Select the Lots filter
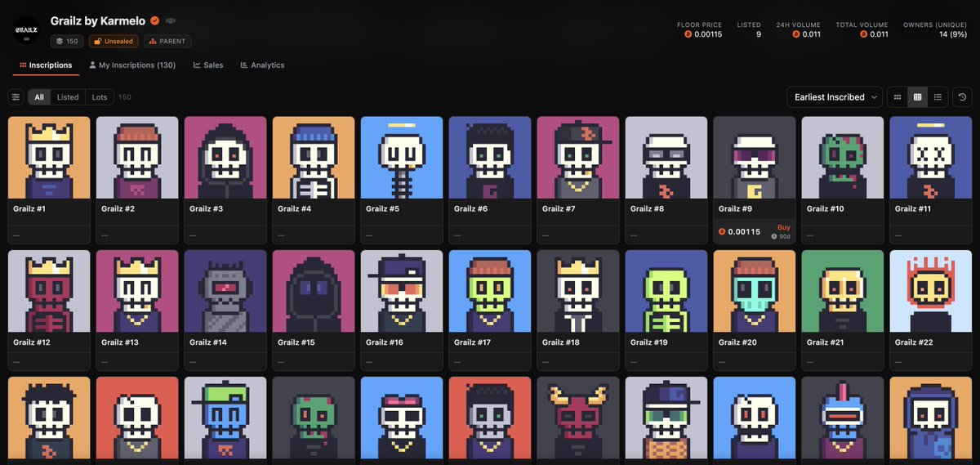Image resolution: width=980 pixels, height=465 pixels. click(x=100, y=97)
